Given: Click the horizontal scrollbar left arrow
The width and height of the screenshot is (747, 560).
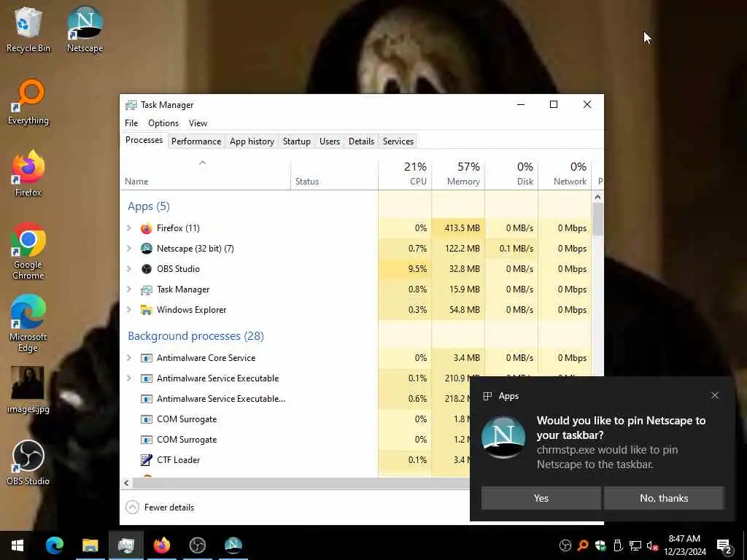Looking at the screenshot, I should point(126,483).
